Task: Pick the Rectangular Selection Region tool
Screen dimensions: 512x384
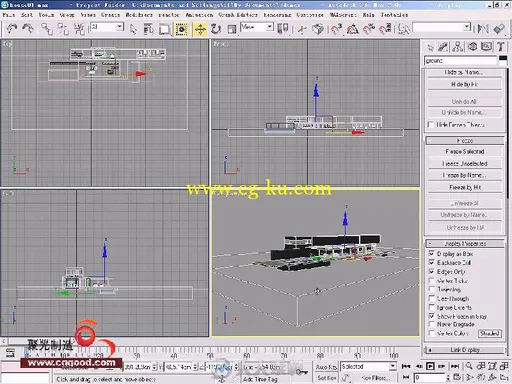Action: 164,29
